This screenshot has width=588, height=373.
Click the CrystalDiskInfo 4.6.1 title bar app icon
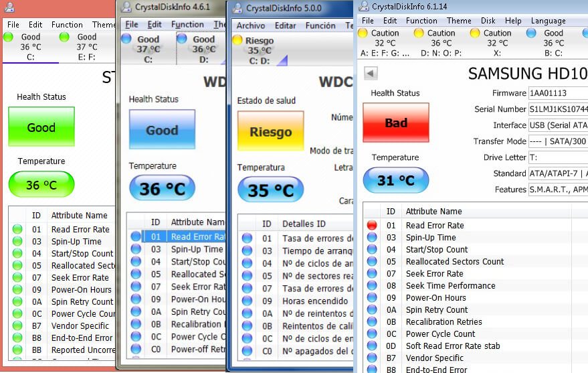126,7
